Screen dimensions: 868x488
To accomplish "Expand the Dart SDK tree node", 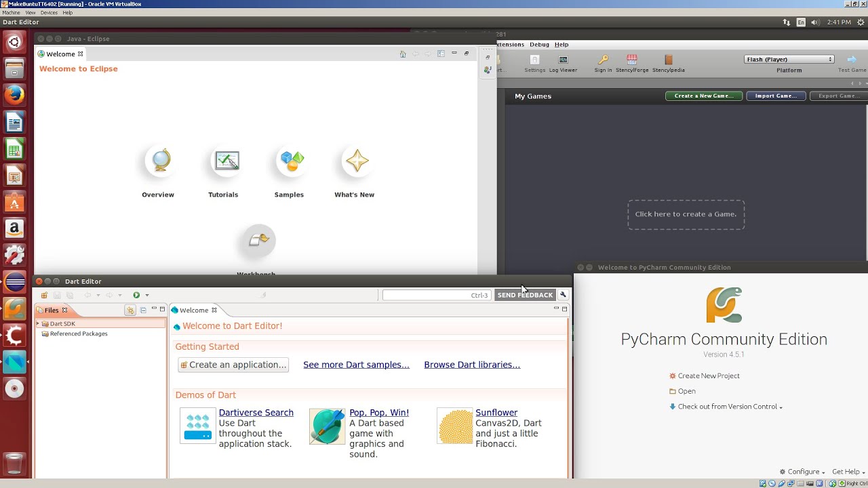I will click(x=38, y=324).
